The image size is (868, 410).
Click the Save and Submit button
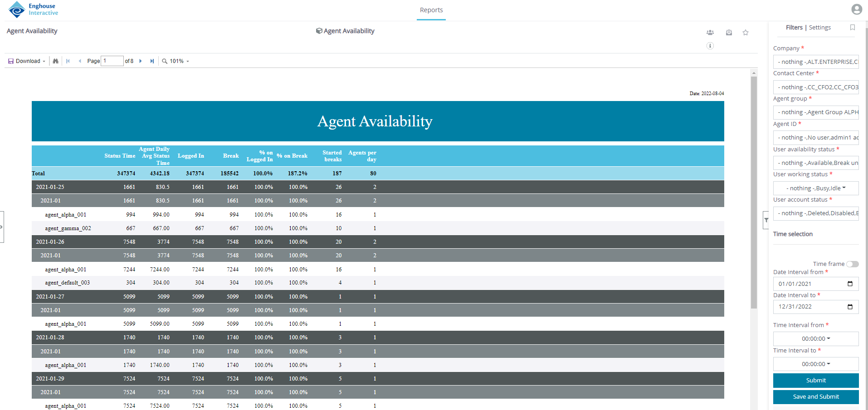[815, 396]
